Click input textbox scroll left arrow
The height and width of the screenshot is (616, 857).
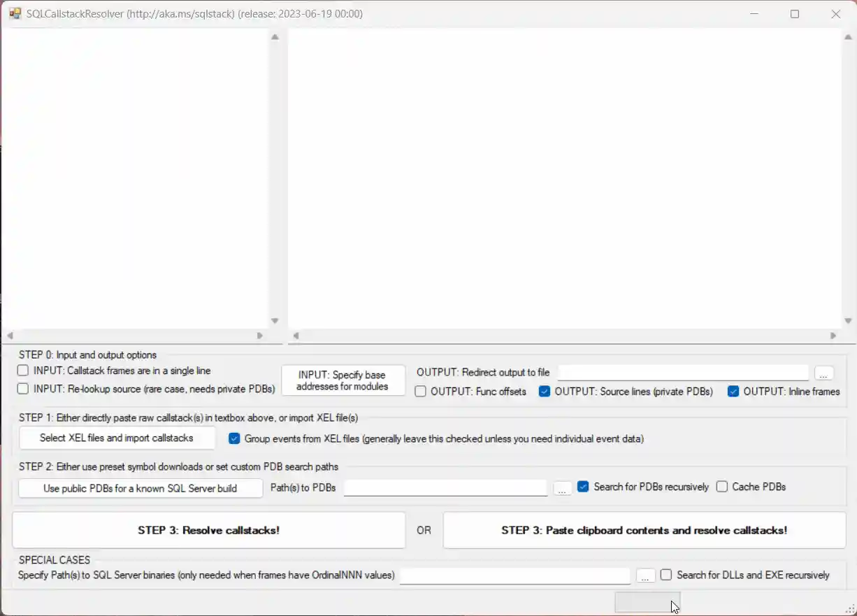(10, 336)
